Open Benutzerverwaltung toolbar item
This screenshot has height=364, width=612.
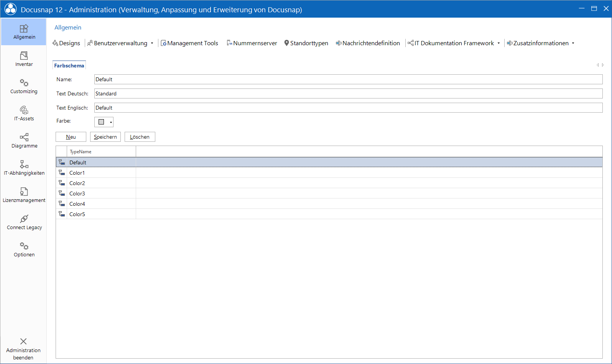117,43
